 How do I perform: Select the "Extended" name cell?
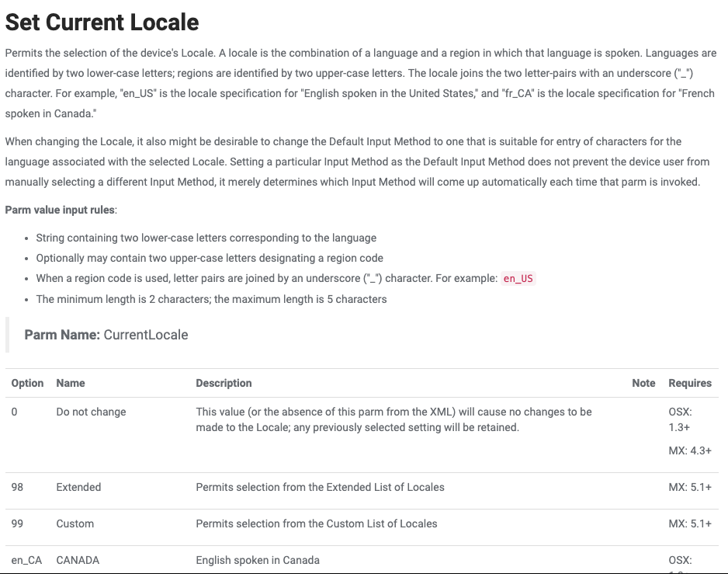coord(78,487)
